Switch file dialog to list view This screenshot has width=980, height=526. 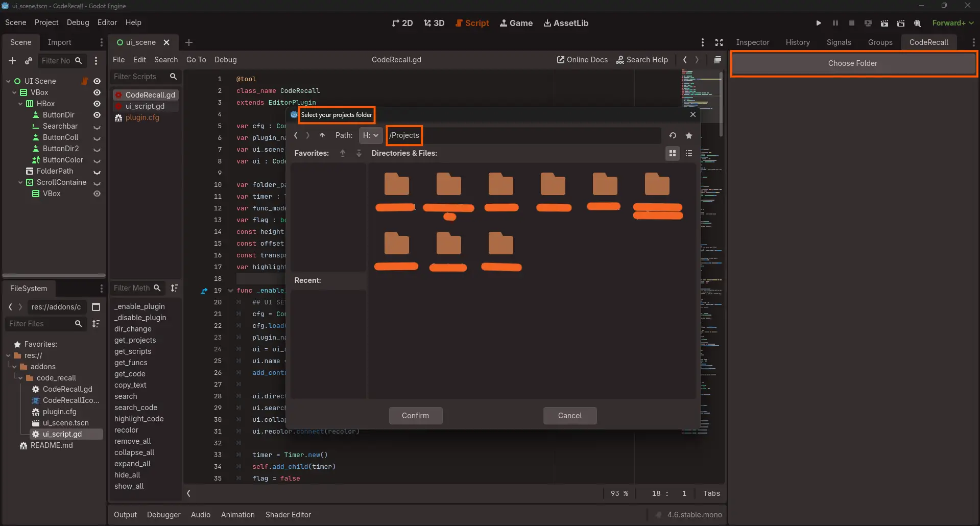click(689, 153)
